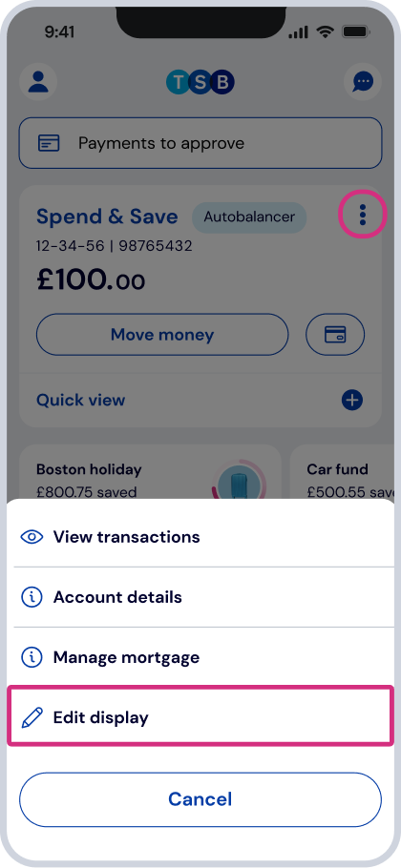
Task: Select View transactions menu entry
Action: point(200,537)
